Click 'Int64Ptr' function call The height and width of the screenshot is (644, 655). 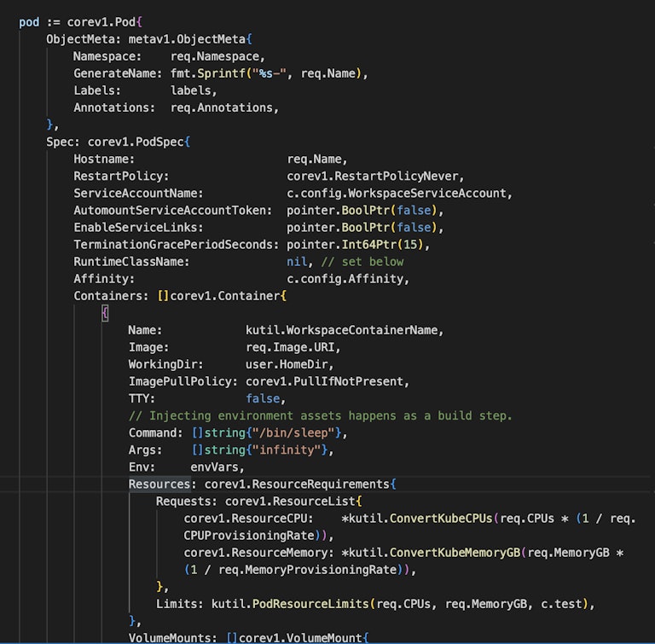coord(368,245)
